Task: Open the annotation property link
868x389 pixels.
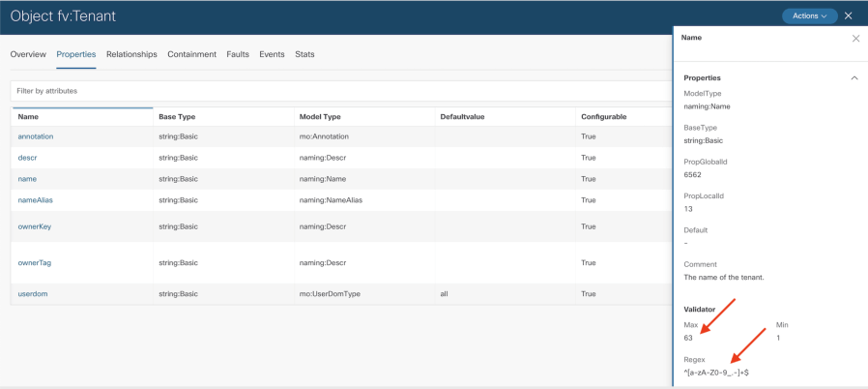Action: coord(36,136)
